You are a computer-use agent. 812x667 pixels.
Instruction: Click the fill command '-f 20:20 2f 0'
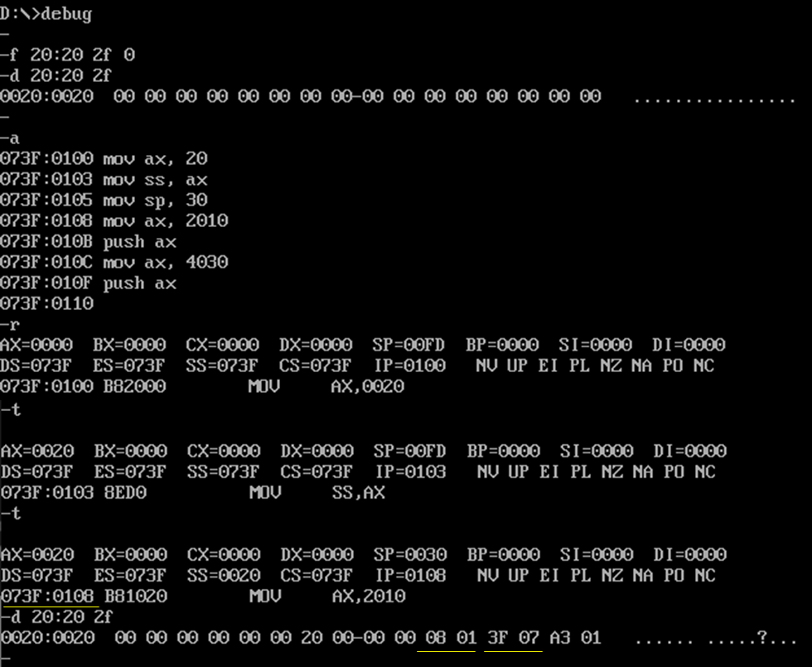pos(67,55)
